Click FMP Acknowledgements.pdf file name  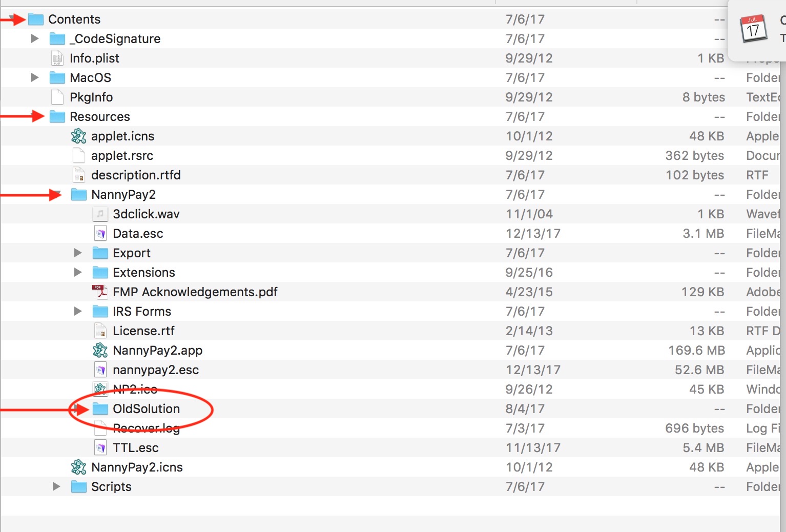tap(195, 292)
